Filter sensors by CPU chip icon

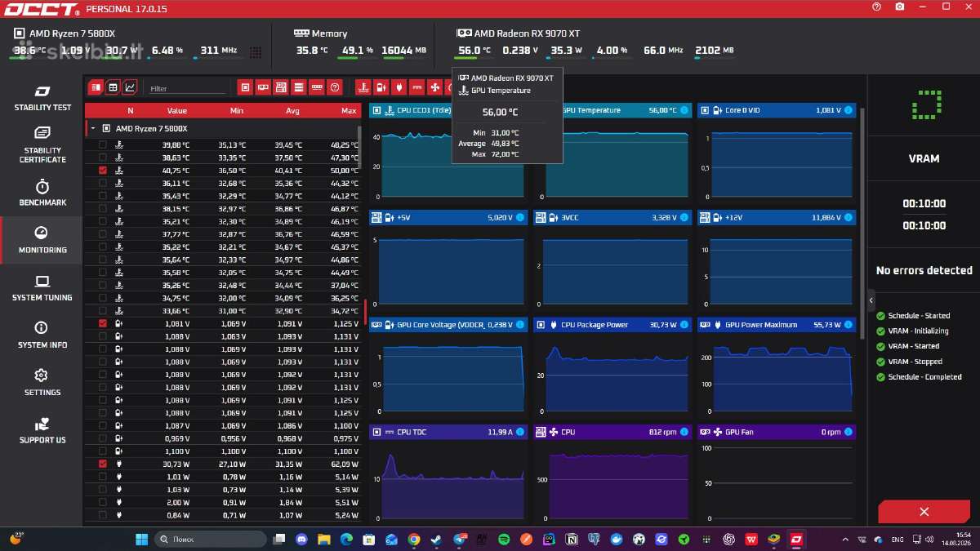[x=245, y=87]
